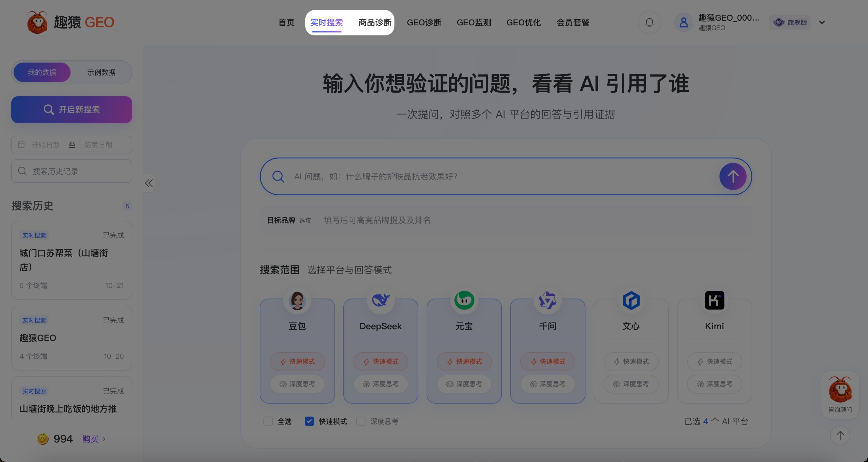Screen dimensions: 868x462
Task: Click the 搜索历史记录 search box
Action: click(72, 171)
